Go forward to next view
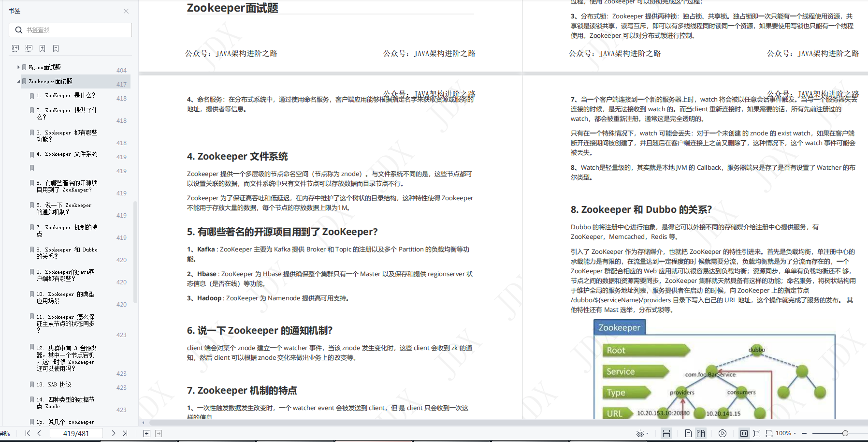 pos(159,433)
